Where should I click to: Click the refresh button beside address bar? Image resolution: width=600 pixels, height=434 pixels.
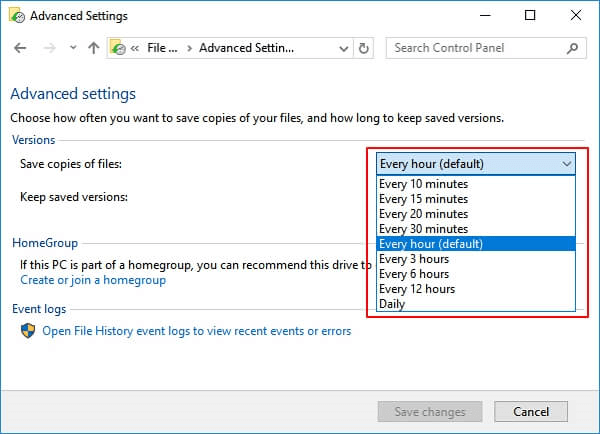coord(364,48)
